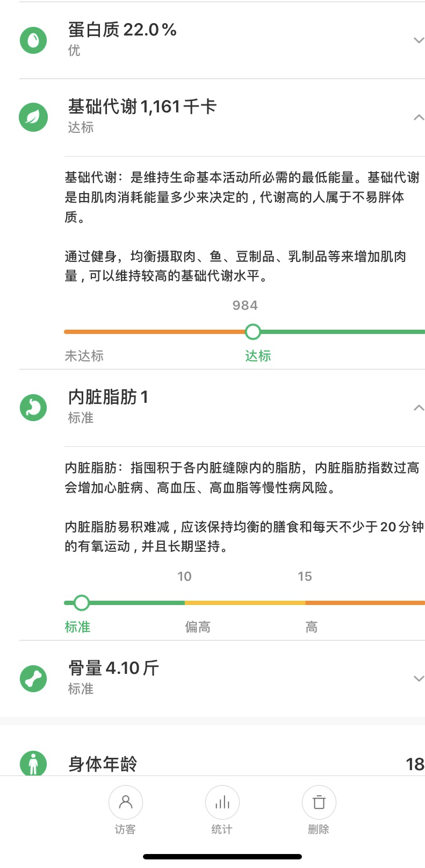Expand the 骨量 4.10斤 section chevron
The image size is (425, 868).
click(x=419, y=679)
